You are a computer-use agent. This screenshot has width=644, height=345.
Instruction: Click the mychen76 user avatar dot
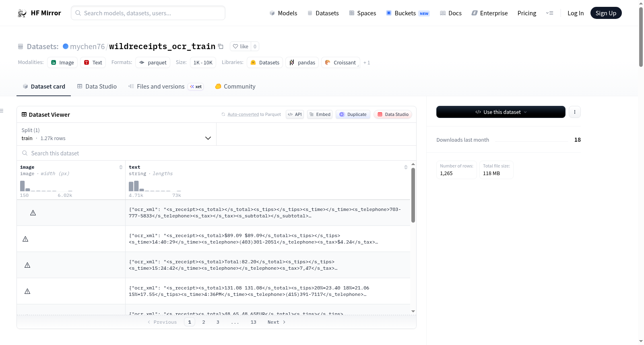point(66,46)
